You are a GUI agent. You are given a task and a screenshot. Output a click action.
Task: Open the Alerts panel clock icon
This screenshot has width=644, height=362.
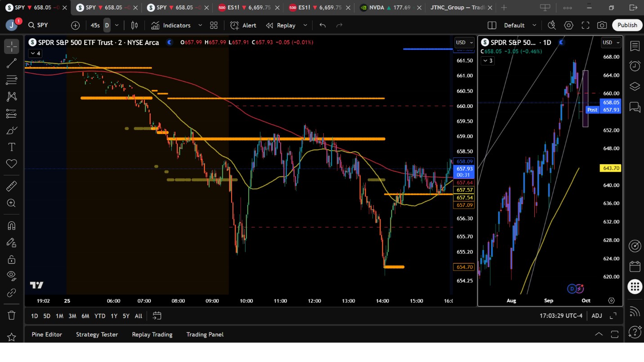pos(635,66)
